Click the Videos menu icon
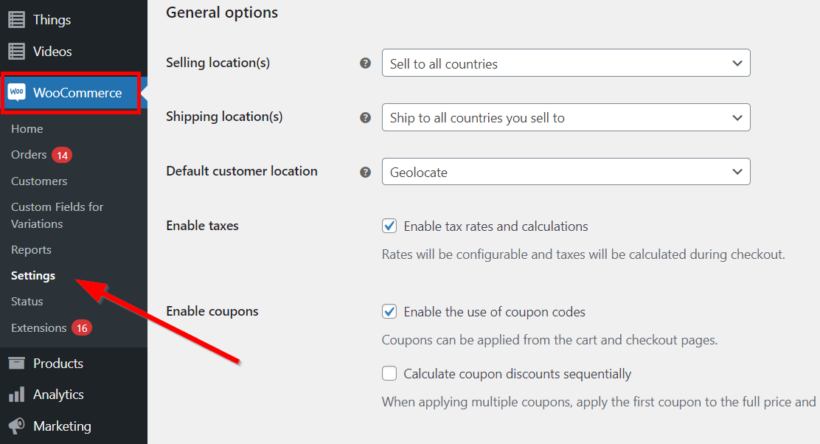This screenshot has width=820, height=444. 16,51
